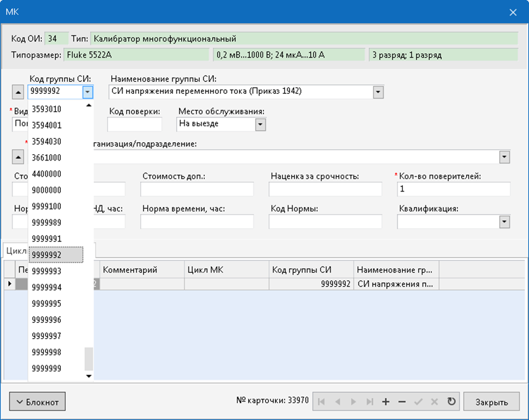This screenshot has height=420, width=529.
Task: Close the МК dialog window
Action: pyautogui.click(x=513, y=12)
